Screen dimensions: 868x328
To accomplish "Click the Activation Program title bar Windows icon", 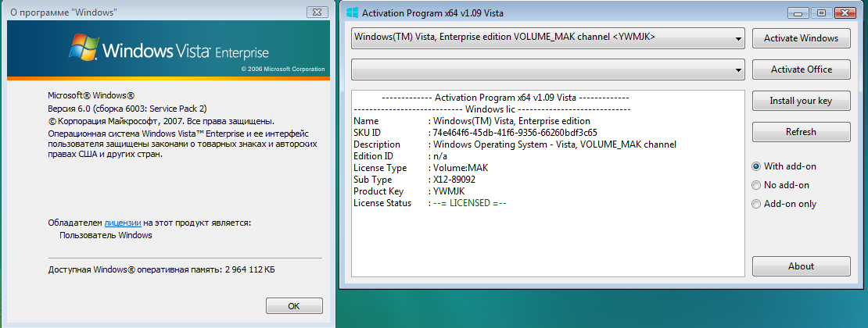I will point(352,12).
